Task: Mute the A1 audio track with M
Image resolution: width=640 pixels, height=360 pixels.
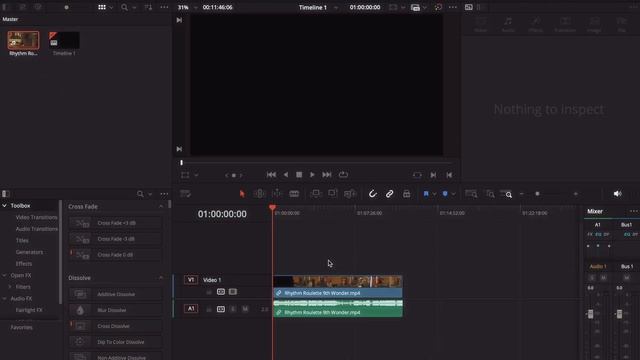Action: [245, 309]
